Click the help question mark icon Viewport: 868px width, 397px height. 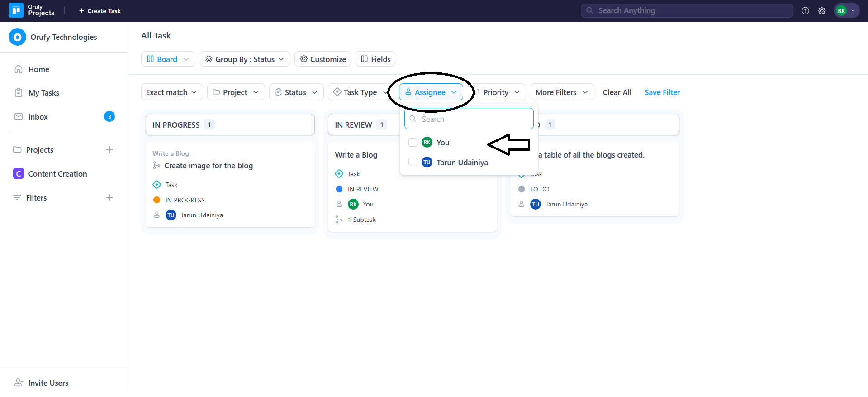[805, 11]
